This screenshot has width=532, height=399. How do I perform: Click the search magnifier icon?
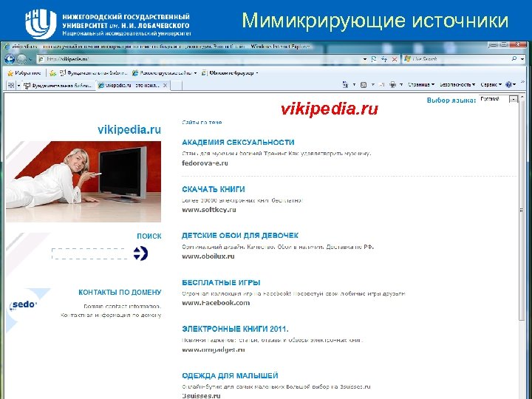514,59
